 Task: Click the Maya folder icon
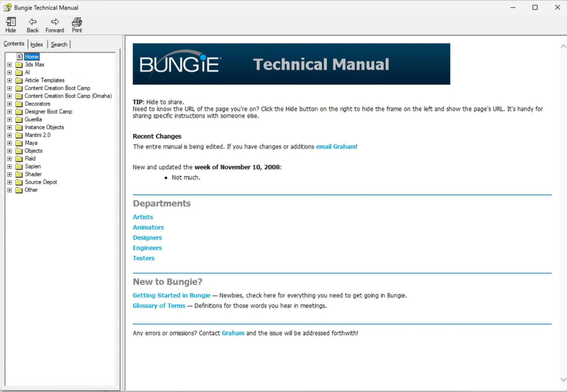point(19,143)
